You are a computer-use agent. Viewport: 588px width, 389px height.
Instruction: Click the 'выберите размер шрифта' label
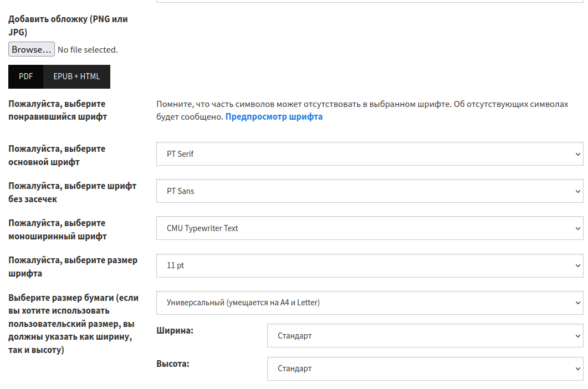click(x=73, y=267)
